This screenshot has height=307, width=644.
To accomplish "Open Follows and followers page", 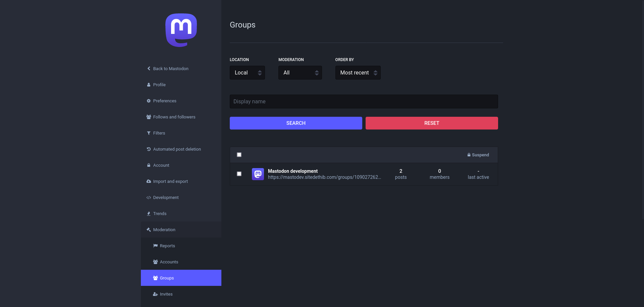I will pyautogui.click(x=181, y=117).
